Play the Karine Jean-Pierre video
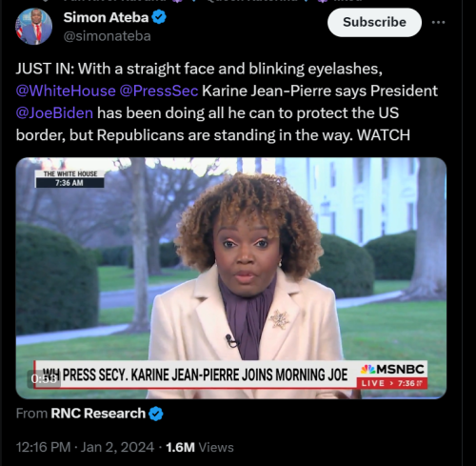 click(231, 278)
